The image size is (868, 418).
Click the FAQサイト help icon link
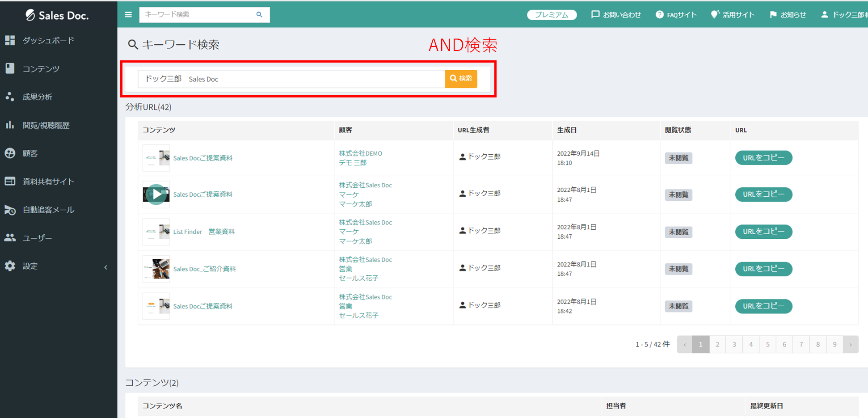pos(676,15)
